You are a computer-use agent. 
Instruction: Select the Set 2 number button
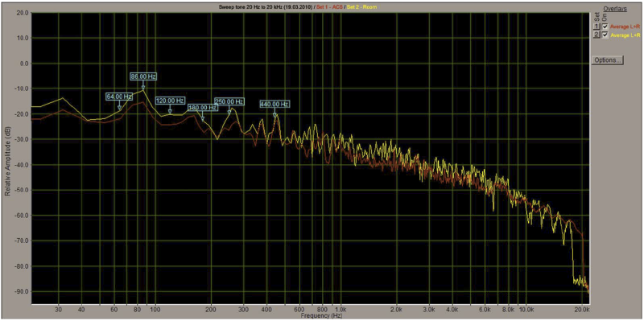click(597, 35)
